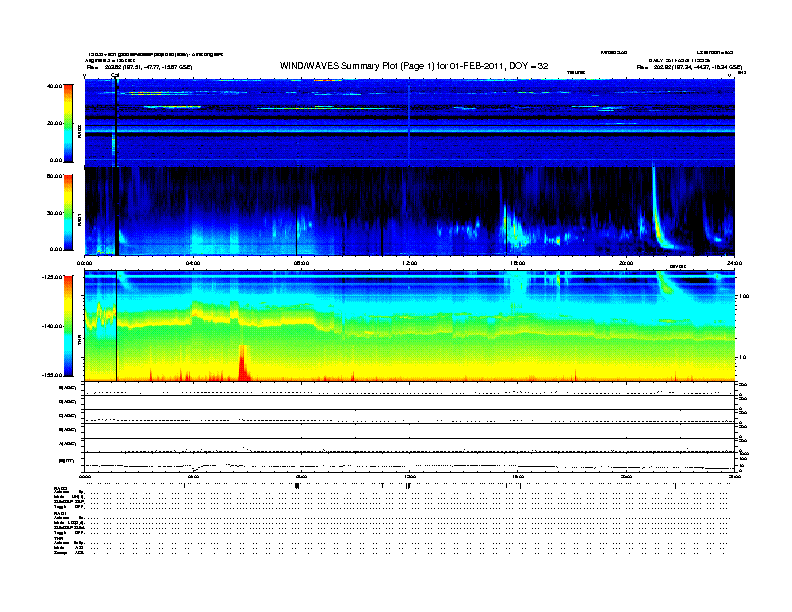Image resolution: width=792 pixels, height=612 pixels.
Task: Click the RAD1 heading in the mode status table
Action: tap(61, 514)
